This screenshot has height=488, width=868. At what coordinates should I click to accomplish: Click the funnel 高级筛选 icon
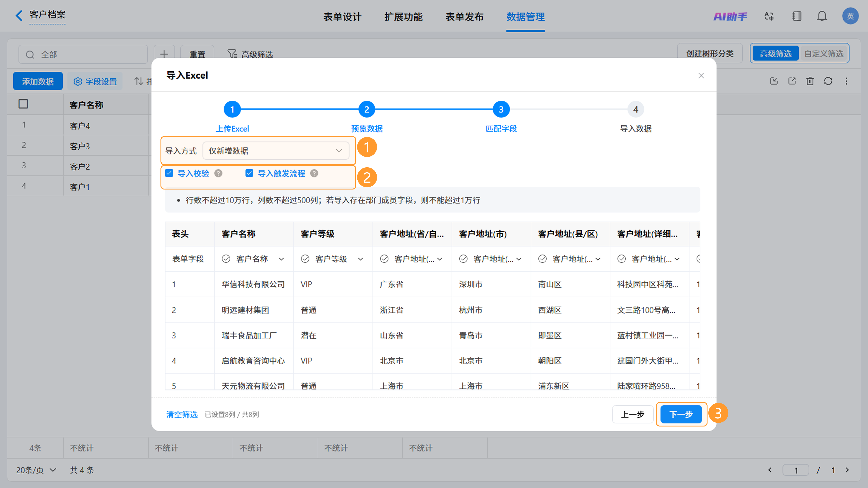pyautogui.click(x=232, y=54)
